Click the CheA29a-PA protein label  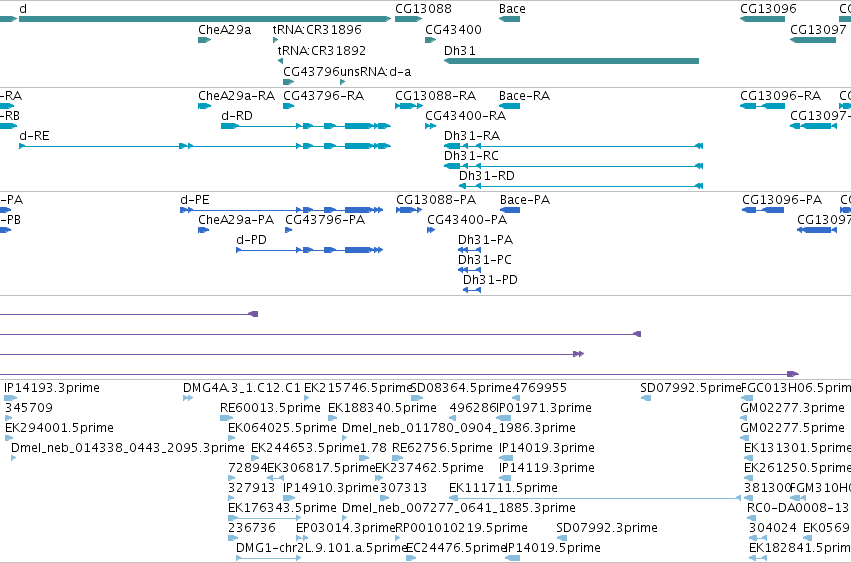(236, 220)
